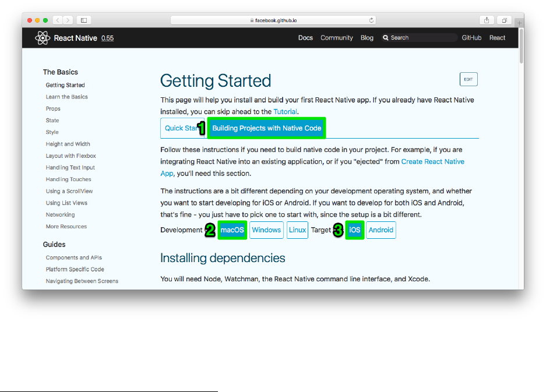
Task: Open the Safari share button
Action: [x=487, y=20]
